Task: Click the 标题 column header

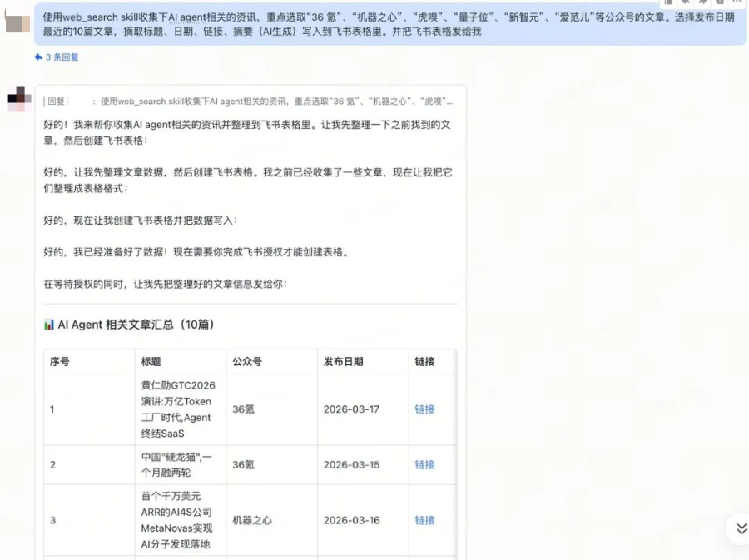Action: 181,361
